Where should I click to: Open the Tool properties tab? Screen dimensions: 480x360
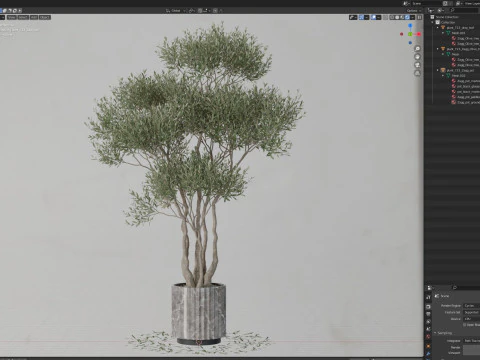pos(428,297)
